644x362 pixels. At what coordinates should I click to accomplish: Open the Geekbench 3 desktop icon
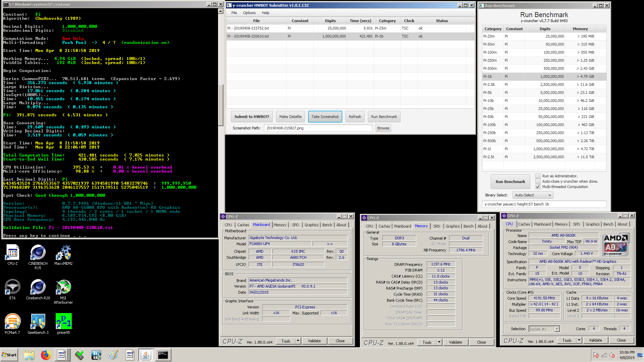click(x=38, y=324)
